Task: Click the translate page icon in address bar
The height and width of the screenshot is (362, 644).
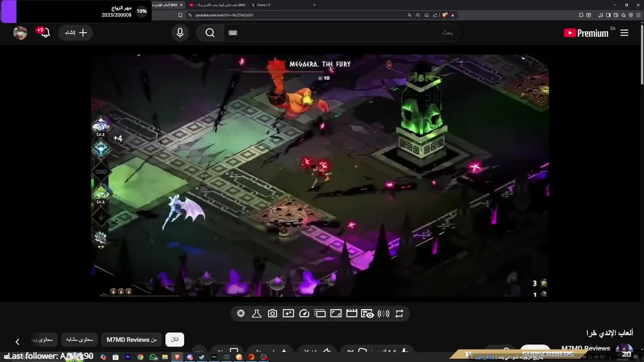Action: (x=410, y=15)
